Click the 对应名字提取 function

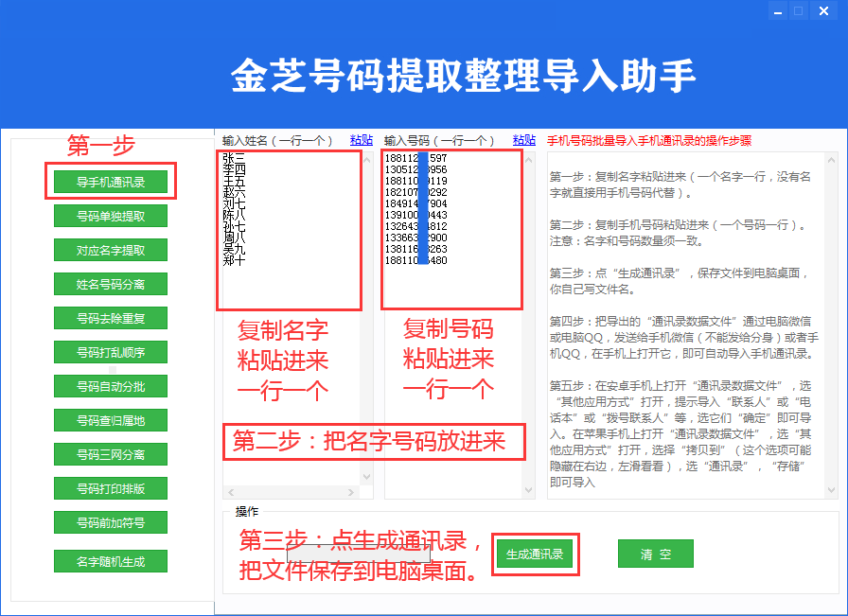click(111, 250)
